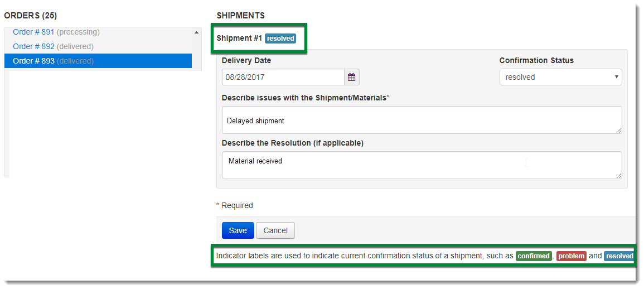
Task: Select Order # 891 (processing)
Action: (56, 32)
